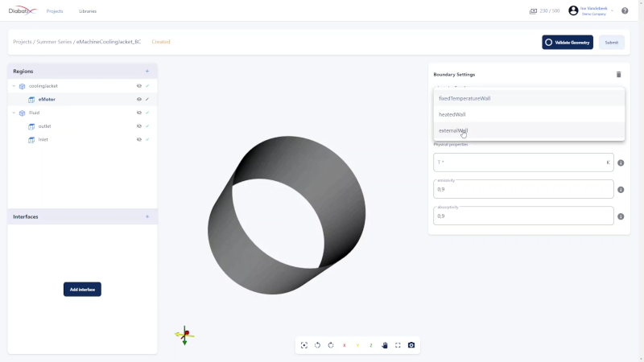Screen dimensions: 644x362
Task: Click the temperature T input field
Action: [x=523, y=162]
